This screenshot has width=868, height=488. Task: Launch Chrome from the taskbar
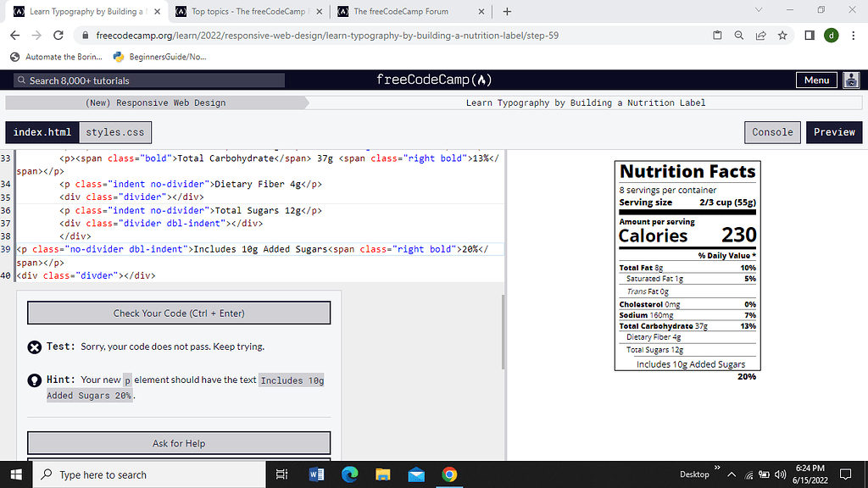click(x=449, y=474)
